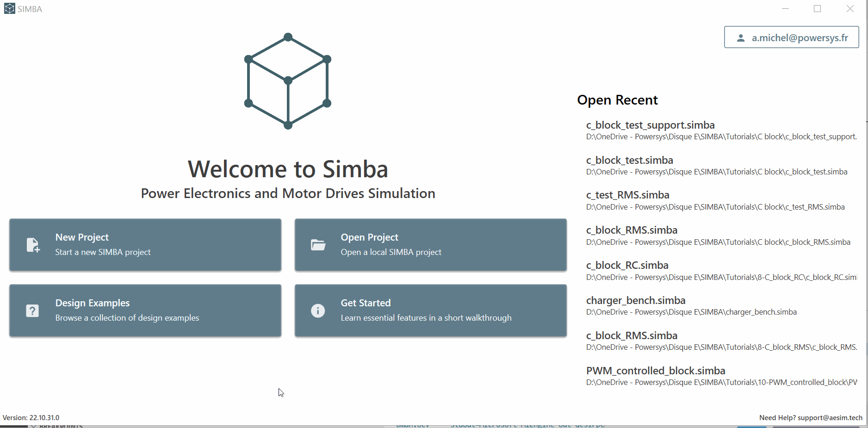Screen dimensions: 868x428
Task: Click the charger_bench.simba path text
Action: (x=691, y=312)
